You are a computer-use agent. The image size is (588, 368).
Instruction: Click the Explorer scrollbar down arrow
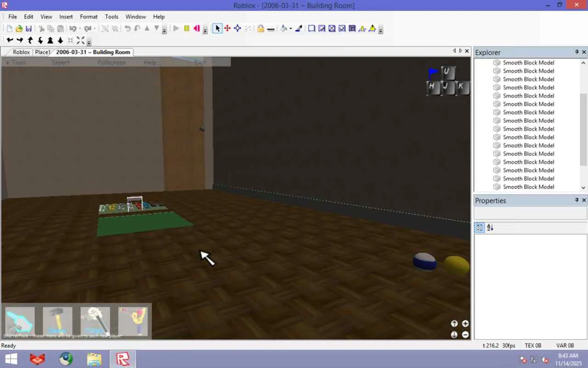coord(583,188)
